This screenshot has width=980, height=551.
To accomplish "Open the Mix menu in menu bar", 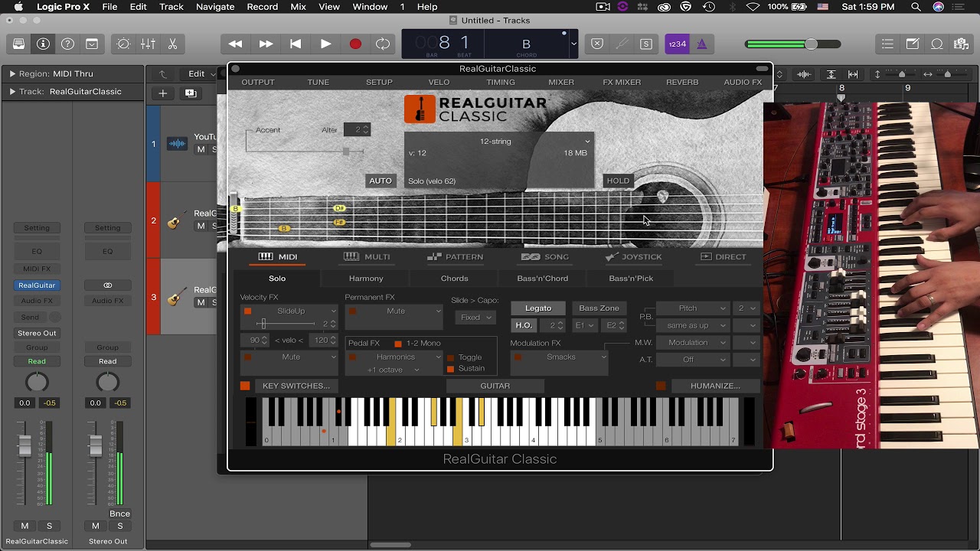I will 298,7.
